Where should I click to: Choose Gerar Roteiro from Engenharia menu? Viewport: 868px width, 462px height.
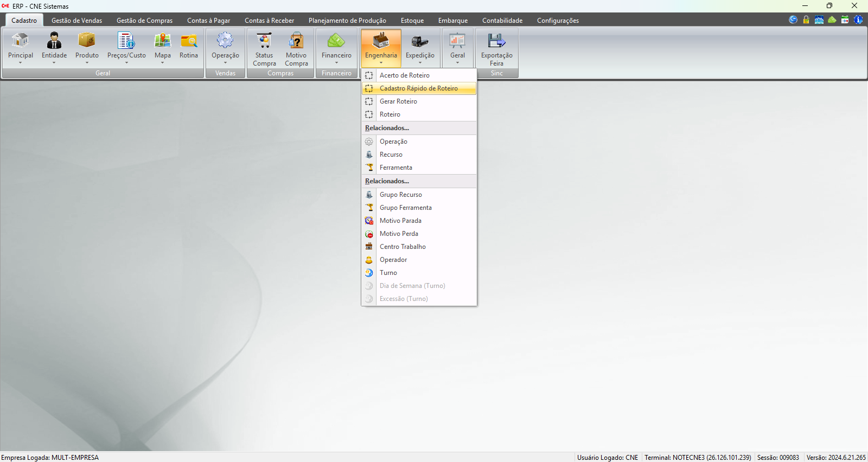(398, 101)
